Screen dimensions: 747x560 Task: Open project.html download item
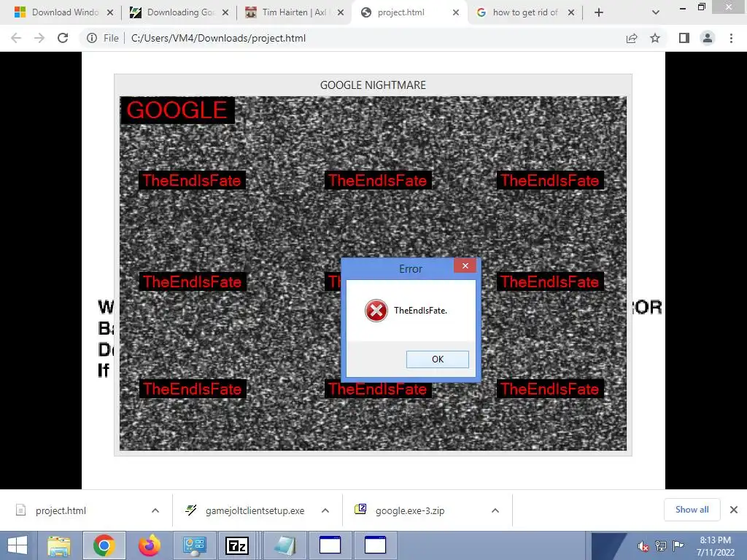coord(61,510)
